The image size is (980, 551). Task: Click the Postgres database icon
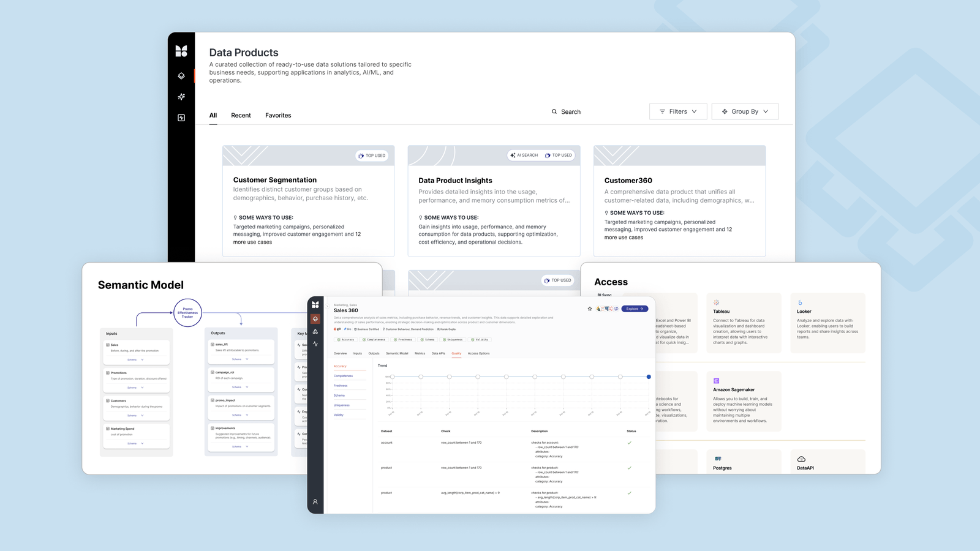click(x=717, y=458)
